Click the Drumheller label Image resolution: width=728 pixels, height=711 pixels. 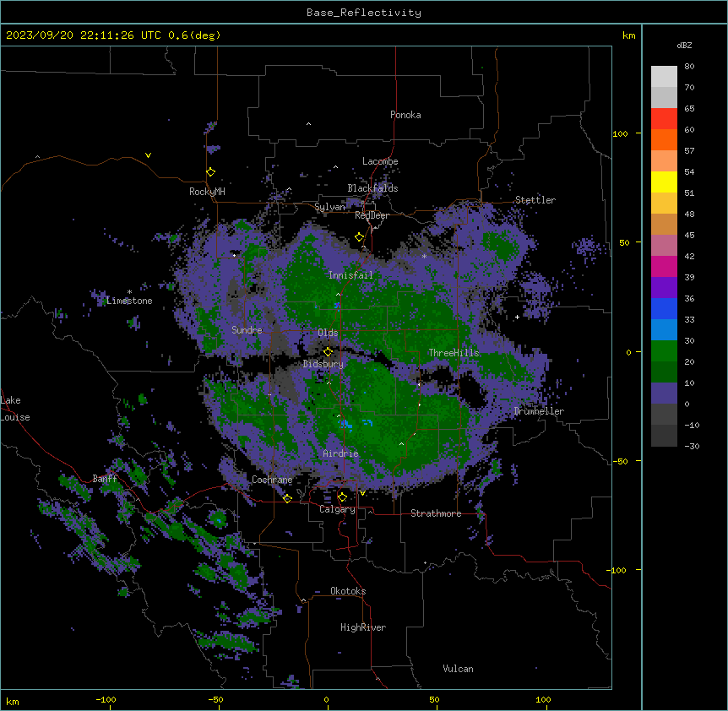pos(539,411)
